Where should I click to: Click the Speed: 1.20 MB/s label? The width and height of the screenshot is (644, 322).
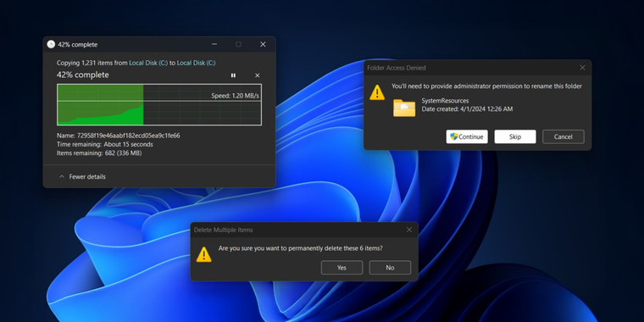(x=235, y=96)
